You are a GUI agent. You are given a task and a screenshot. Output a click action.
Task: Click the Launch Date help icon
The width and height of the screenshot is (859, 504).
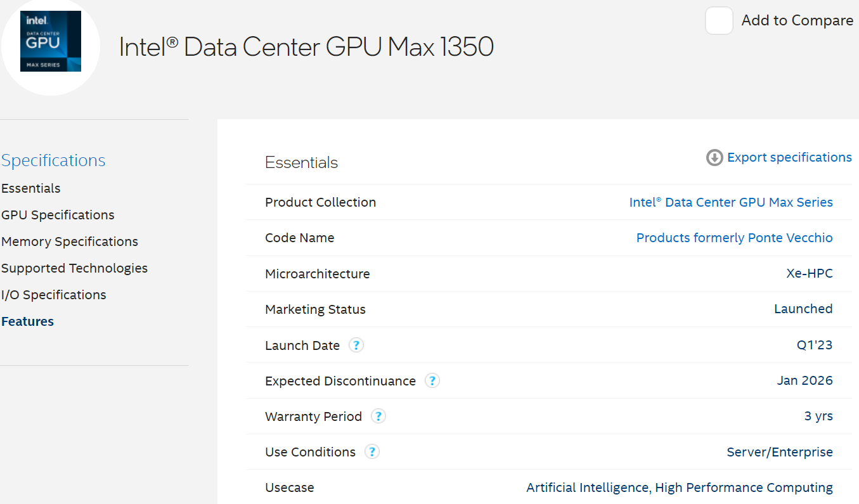356,346
